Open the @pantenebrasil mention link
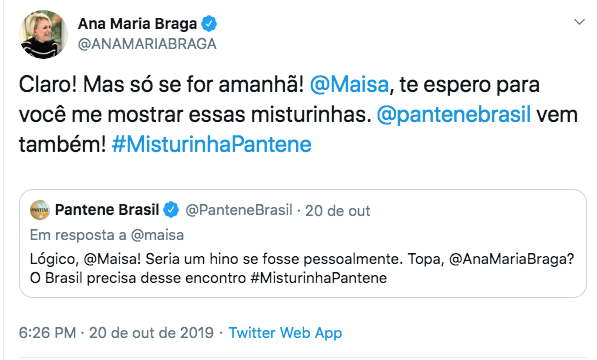Image resolution: width=597 pixels, height=360 pixels. coord(453,115)
